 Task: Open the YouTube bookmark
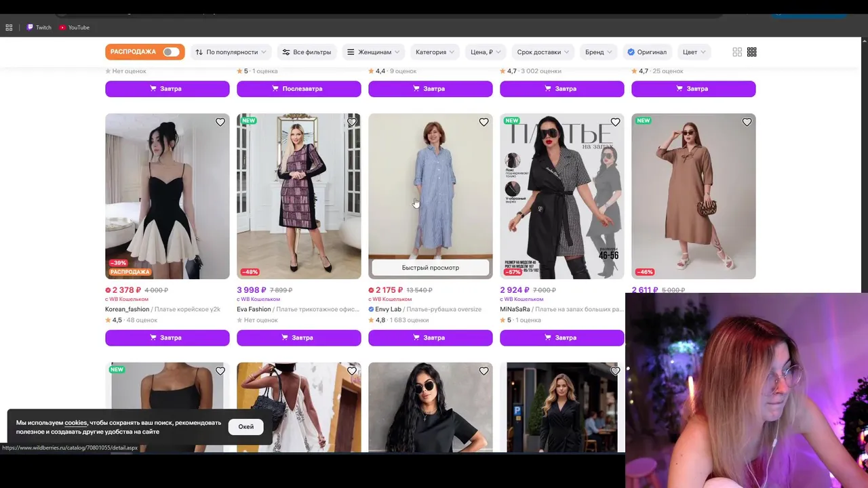point(75,28)
